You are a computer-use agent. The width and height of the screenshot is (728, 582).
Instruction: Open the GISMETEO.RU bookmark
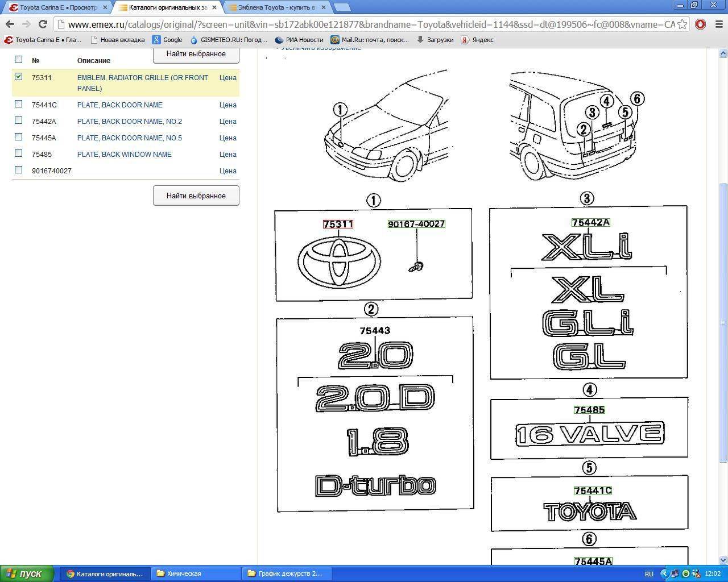pos(229,40)
